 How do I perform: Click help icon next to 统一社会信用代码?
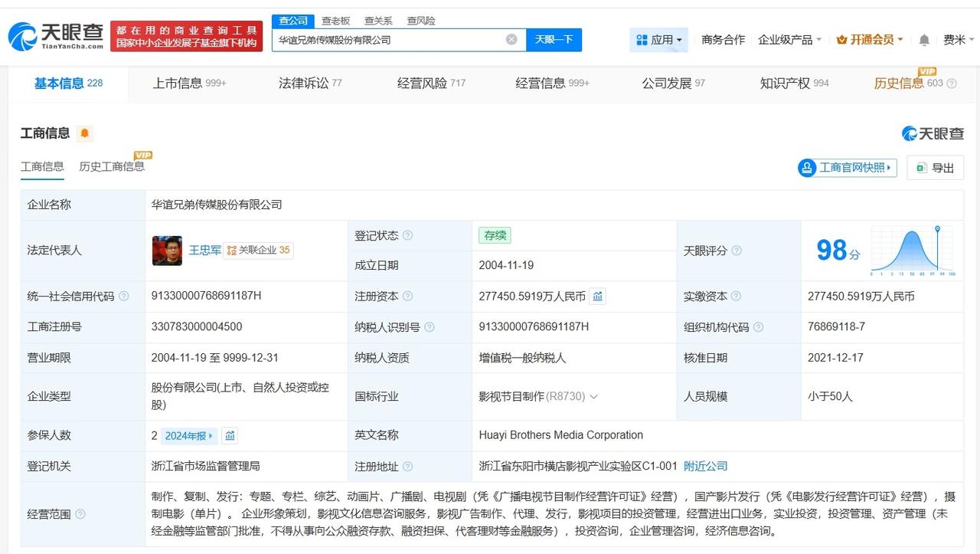tap(124, 297)
